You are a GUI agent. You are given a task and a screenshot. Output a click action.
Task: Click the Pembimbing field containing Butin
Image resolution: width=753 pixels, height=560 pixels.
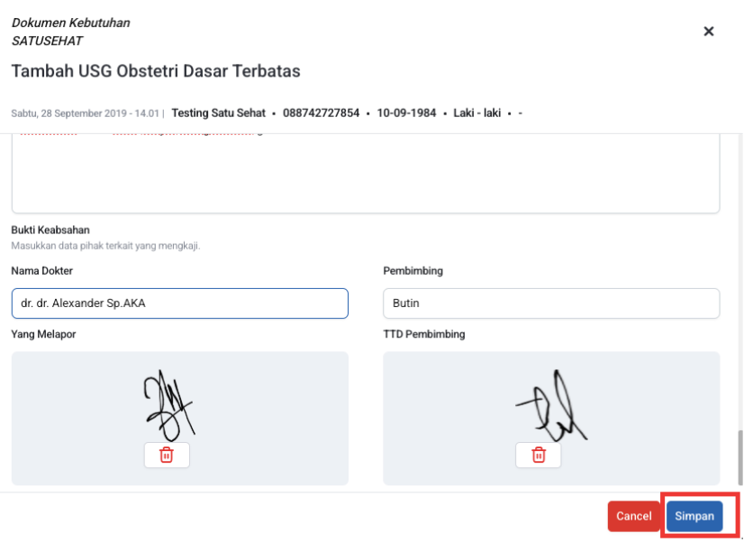550,303
